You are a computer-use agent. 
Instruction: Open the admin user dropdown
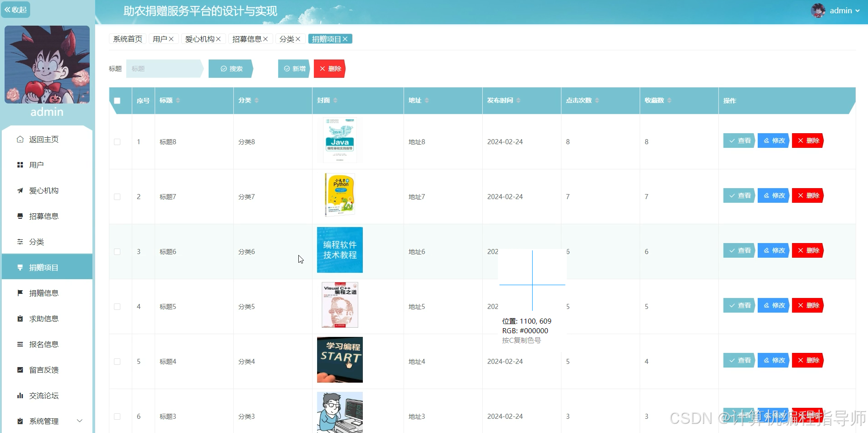pyautogui.click(x=844, y=11)
